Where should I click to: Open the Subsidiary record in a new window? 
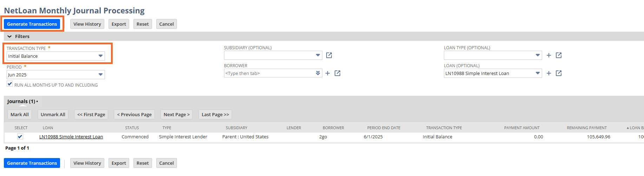[x=329, y=55]
